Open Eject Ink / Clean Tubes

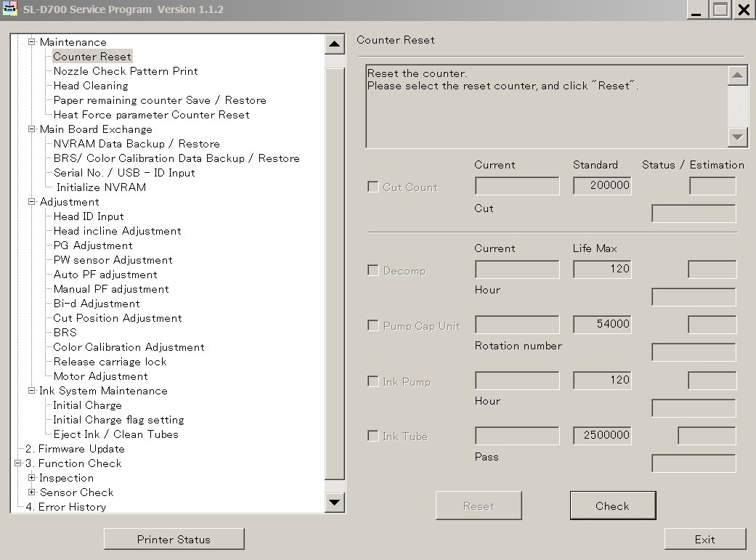pyautogui.click(x=115, y=434)
